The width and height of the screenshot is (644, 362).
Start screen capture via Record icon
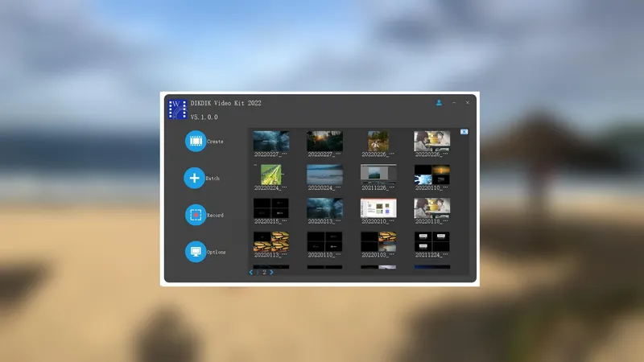coord(195,216)
